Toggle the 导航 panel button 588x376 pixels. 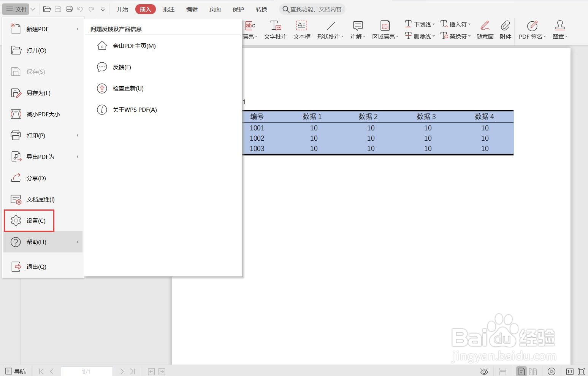(16, 371)
